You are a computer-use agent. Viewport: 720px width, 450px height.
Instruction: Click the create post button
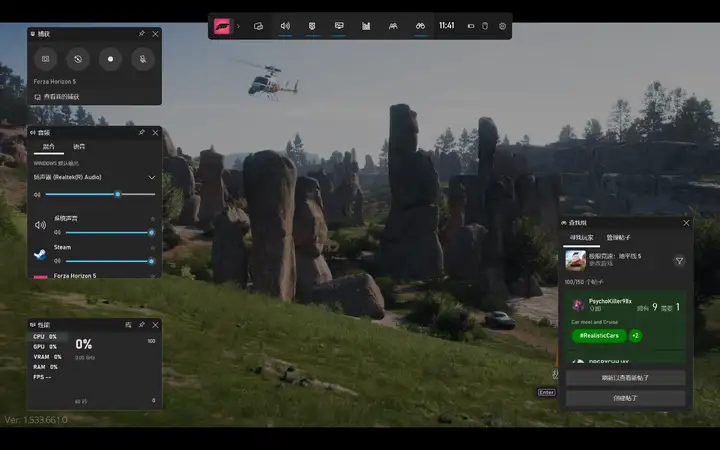coord(625,398)
